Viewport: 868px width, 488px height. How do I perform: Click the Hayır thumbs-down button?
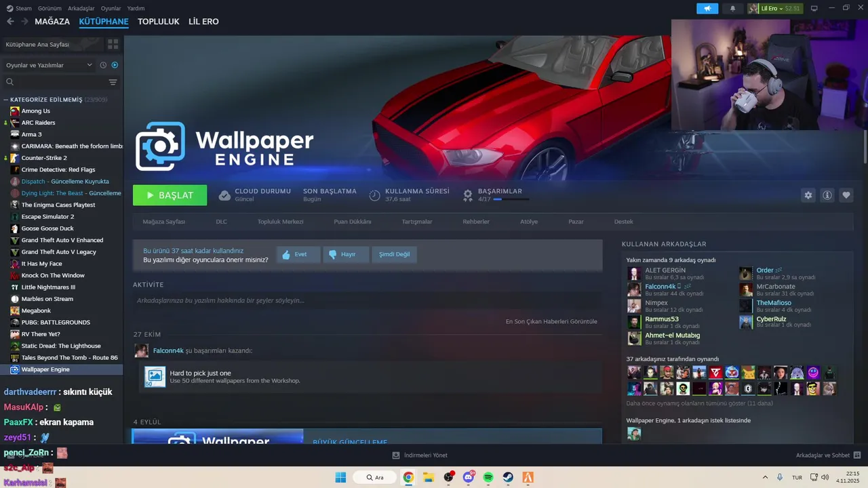coord(346,255)
